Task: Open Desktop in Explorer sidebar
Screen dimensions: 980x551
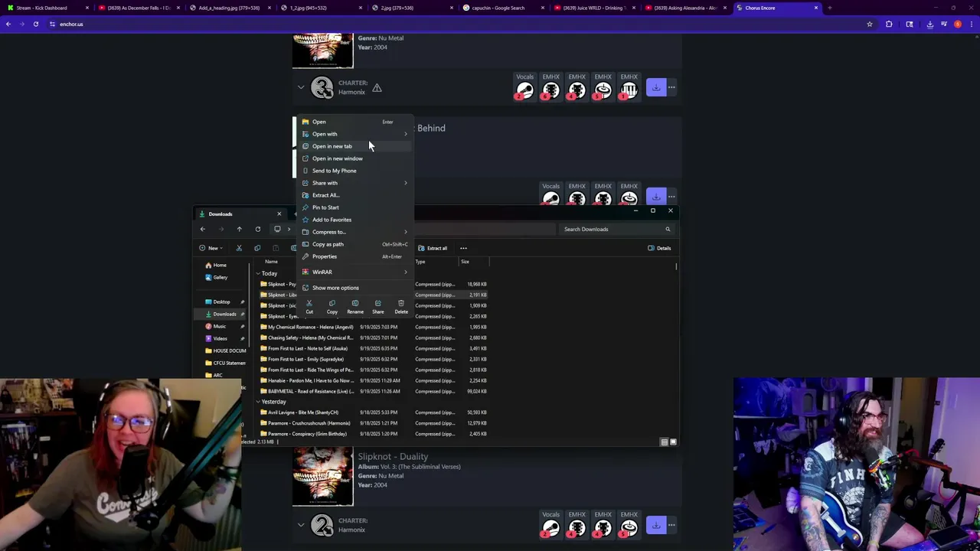Action: pyautogui.click(x=221, y=302)
